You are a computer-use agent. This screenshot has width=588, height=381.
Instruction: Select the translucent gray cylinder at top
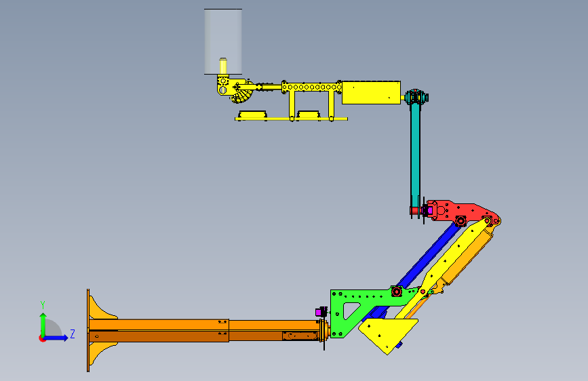(x=223, y=41)
